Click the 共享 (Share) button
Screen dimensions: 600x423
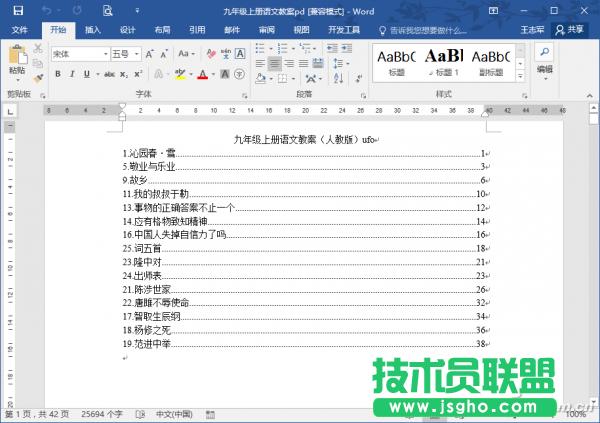click(x=572, y=30)
